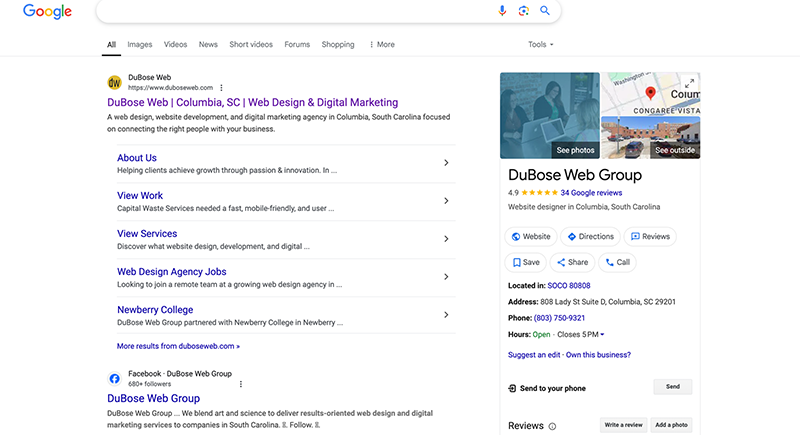Switch to the News tab
800x435 pixels.
208,44
